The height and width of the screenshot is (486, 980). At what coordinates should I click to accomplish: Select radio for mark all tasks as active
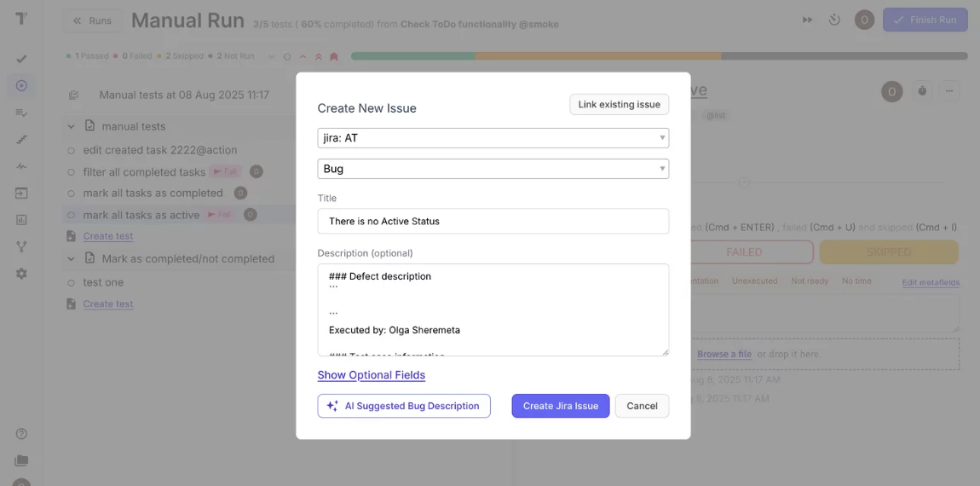[x=72, y=215]
